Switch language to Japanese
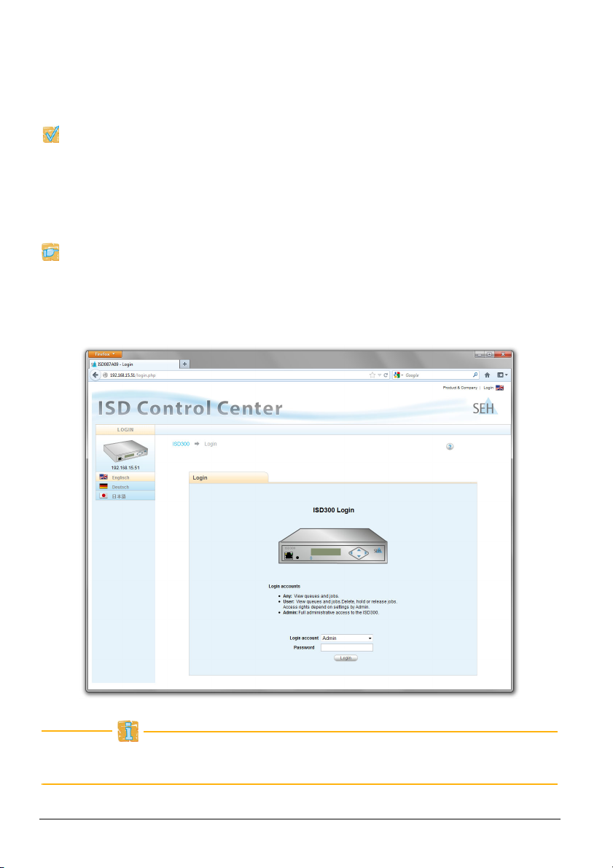Screen dimensions: 613x868 (x=125, y=496)
